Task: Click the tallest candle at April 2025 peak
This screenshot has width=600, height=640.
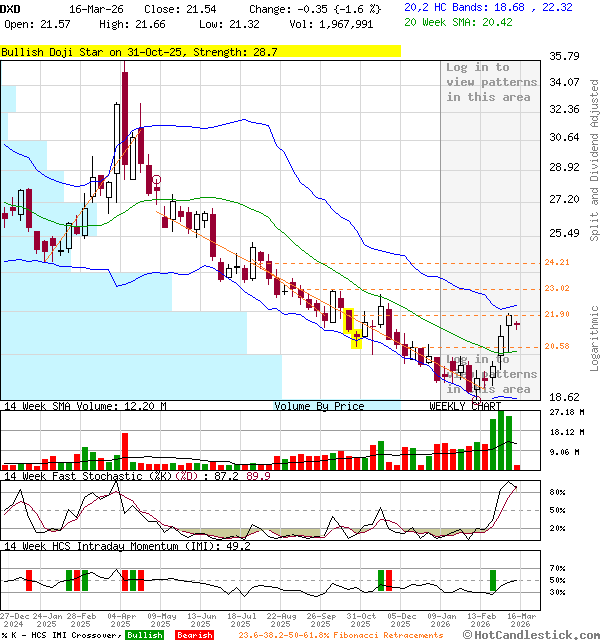Action: coord(124,118)
